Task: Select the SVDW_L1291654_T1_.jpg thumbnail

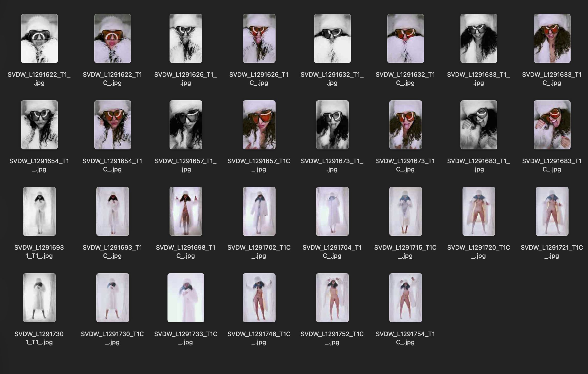Action: coord(39,125)
